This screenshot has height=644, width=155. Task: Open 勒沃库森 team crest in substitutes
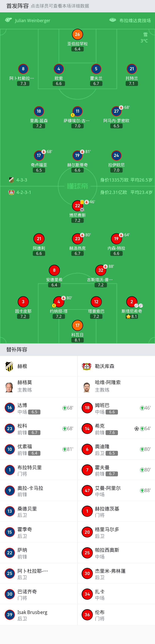click(87, 366)
